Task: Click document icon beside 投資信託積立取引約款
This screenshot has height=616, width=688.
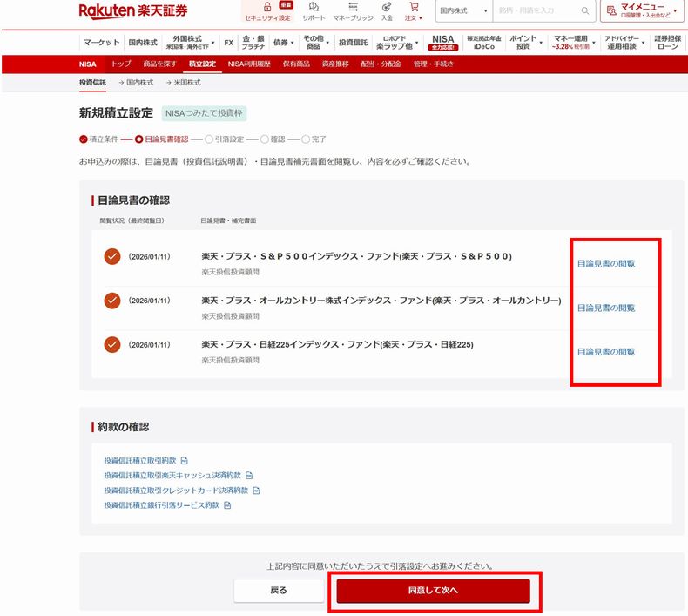Action: click(x=185, y=461)
